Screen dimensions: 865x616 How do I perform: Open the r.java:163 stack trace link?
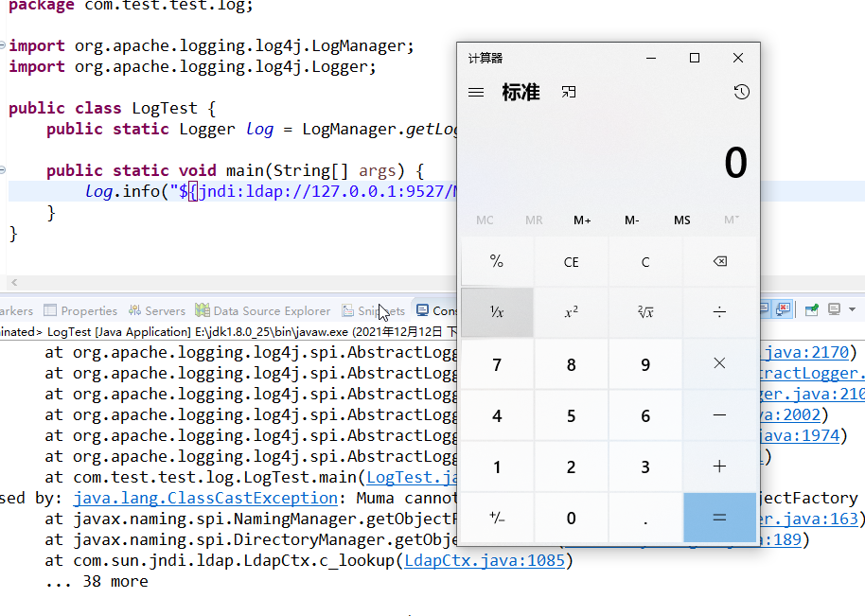pyautogui.click(x=810, y=519)
